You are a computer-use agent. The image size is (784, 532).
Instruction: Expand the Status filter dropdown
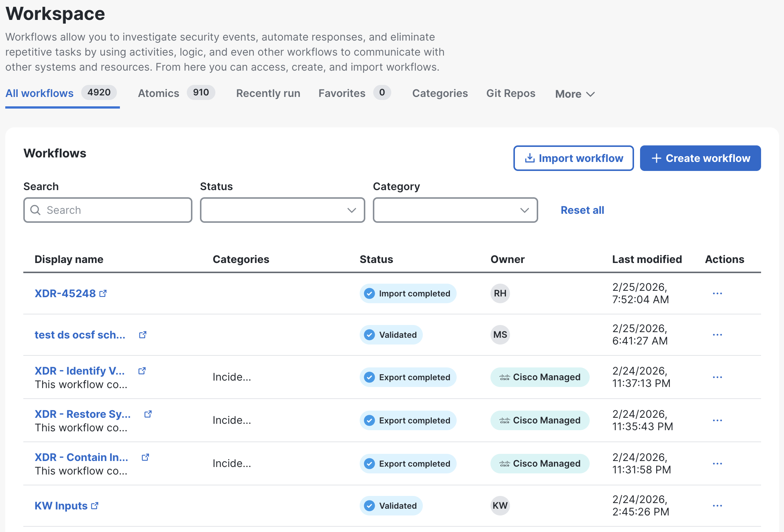(282, 210)
